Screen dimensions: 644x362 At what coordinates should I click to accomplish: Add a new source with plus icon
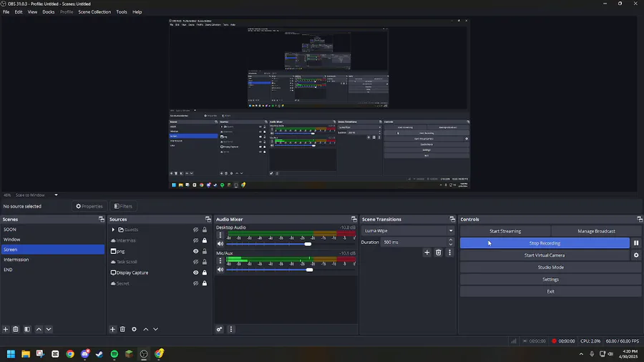(112, 329)
